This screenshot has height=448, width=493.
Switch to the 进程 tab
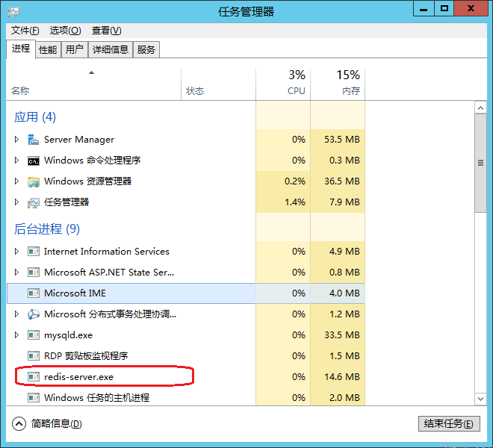tap(21, 49)
